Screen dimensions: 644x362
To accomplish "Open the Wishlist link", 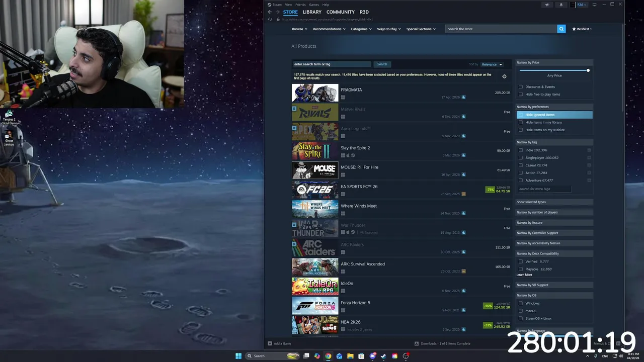I will (x=582, y=29).
